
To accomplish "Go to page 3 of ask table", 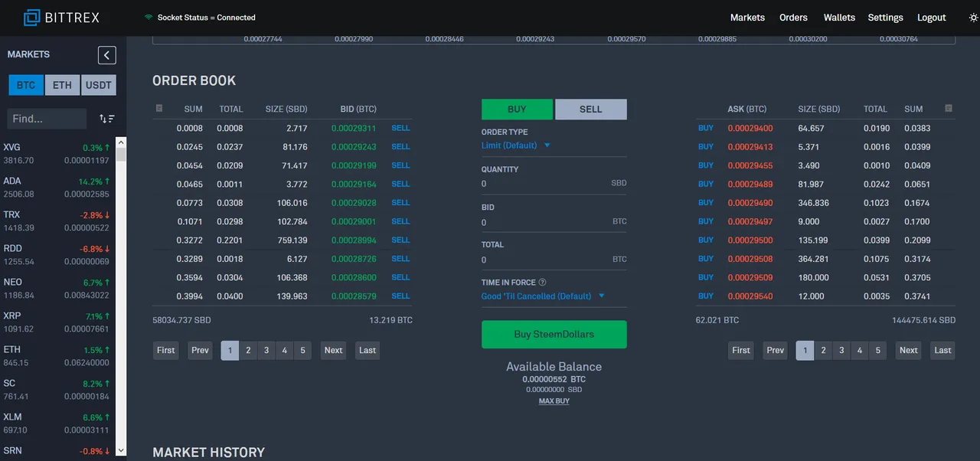I will pos(841,351).
